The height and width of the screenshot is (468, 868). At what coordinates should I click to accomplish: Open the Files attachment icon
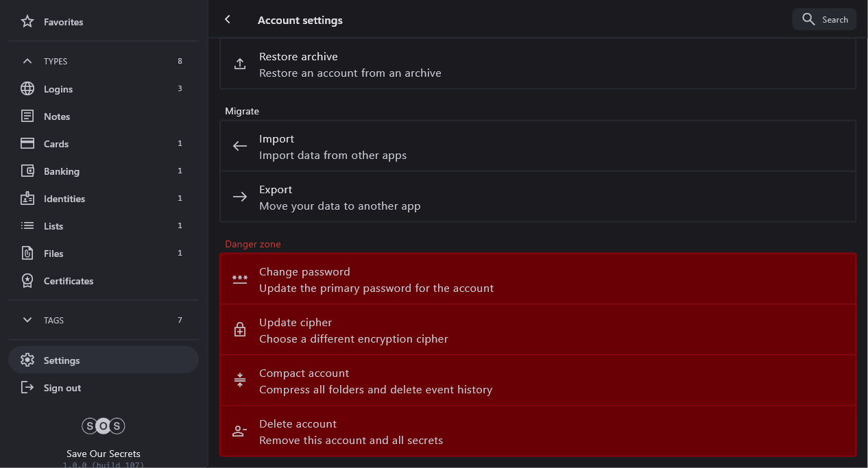click(27, 254)
